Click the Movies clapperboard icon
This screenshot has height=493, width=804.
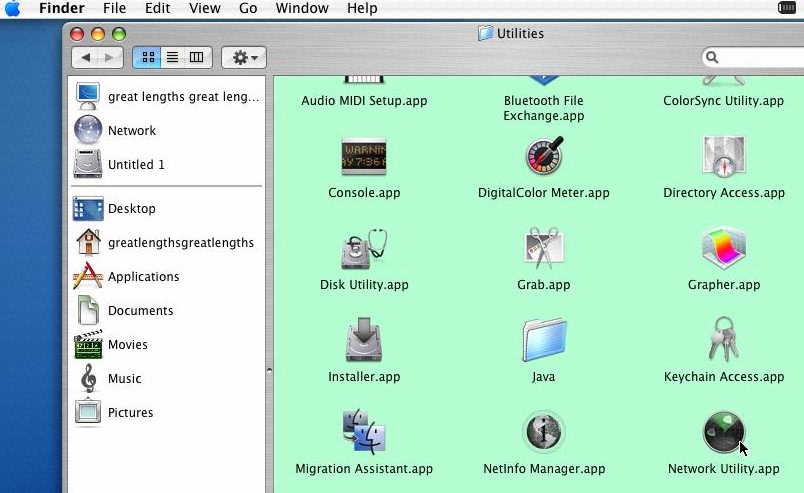coord(88,344)
